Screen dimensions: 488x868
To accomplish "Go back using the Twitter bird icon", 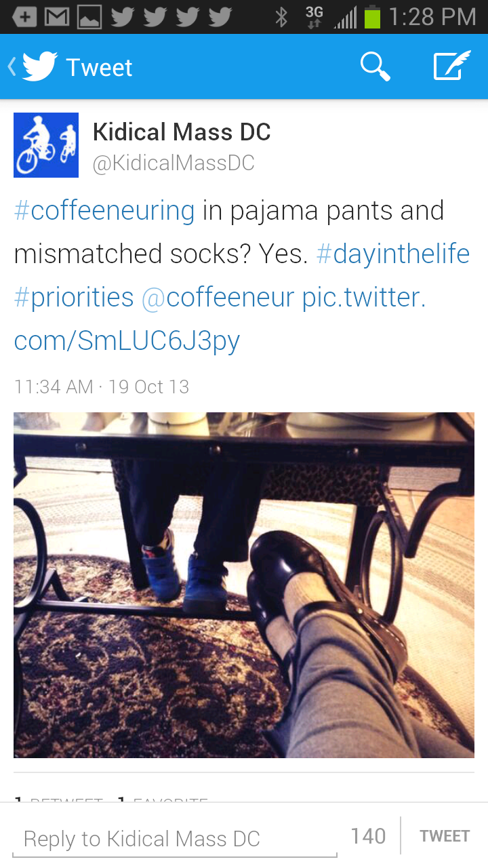I will [39, 67].
